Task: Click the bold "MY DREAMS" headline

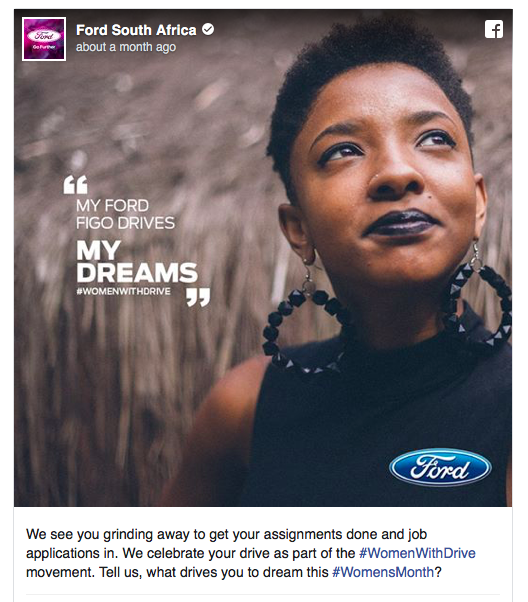Action: coord(137,262)
